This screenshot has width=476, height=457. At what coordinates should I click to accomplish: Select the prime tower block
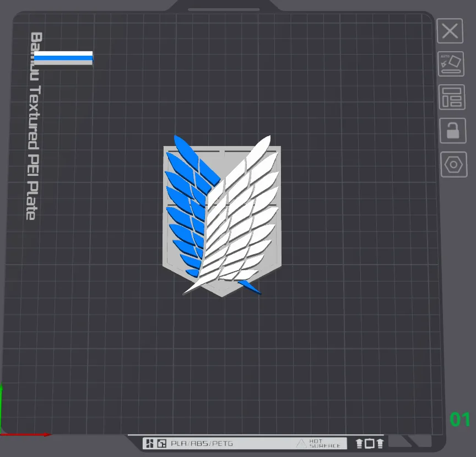coord(63,58)
